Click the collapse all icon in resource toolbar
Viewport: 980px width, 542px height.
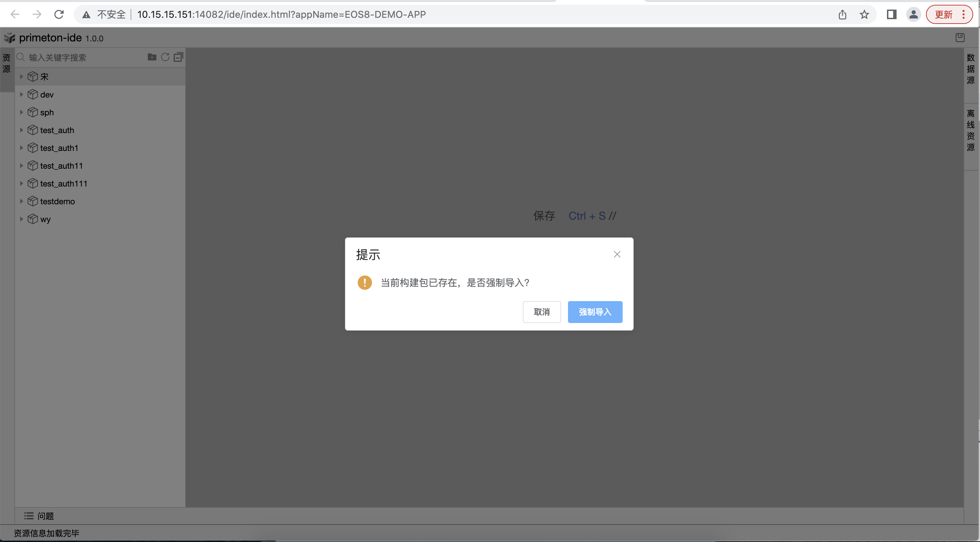(x=178, y=57)
